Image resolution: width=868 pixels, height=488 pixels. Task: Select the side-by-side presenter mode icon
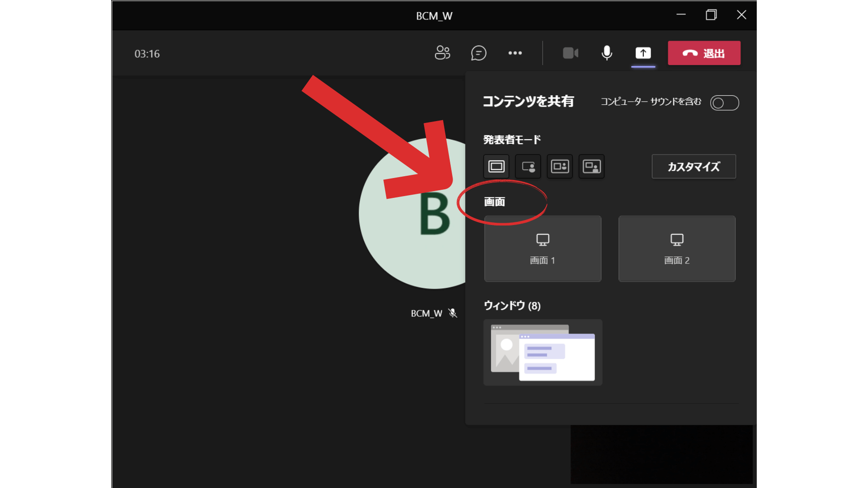tap(560, 166)
